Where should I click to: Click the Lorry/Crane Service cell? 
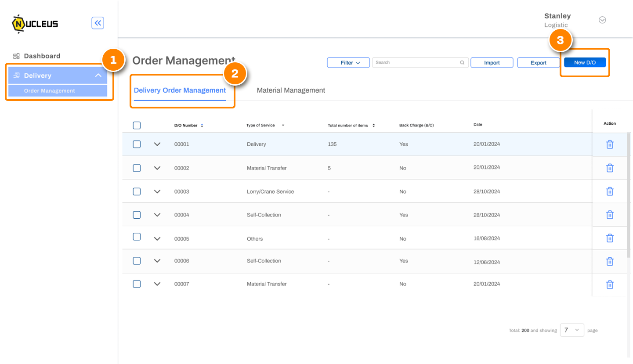(x=270, y=192)
